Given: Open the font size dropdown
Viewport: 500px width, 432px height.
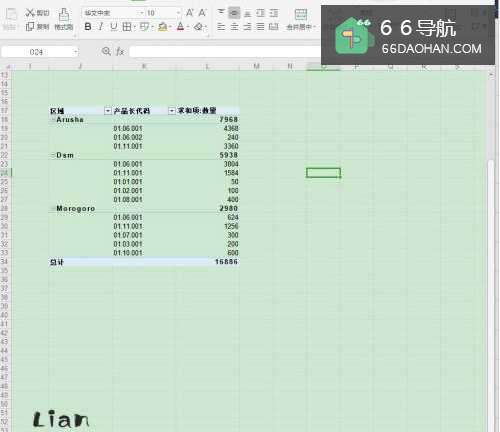Looking at the screenshot, I should tap(178, 13).
